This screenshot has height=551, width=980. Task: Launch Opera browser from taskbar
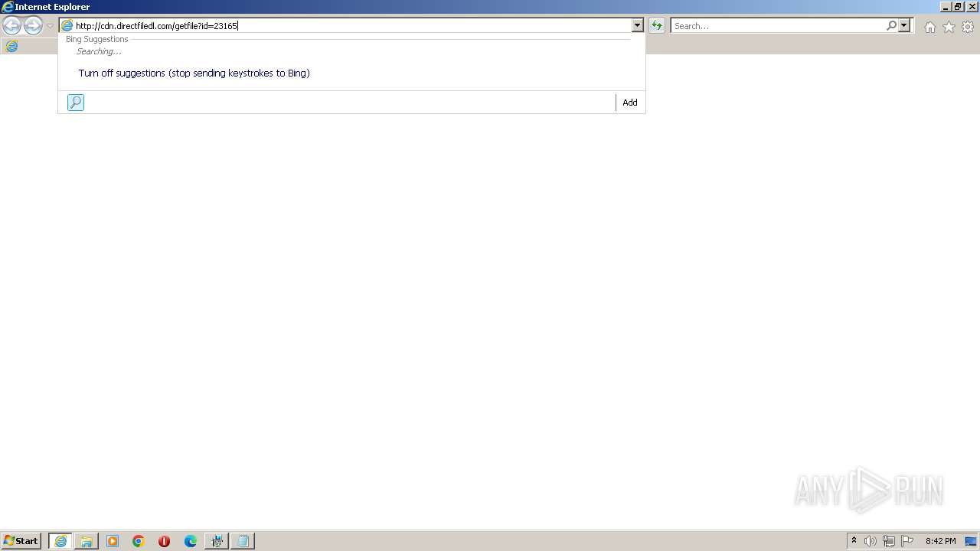(x=164, y=541)
